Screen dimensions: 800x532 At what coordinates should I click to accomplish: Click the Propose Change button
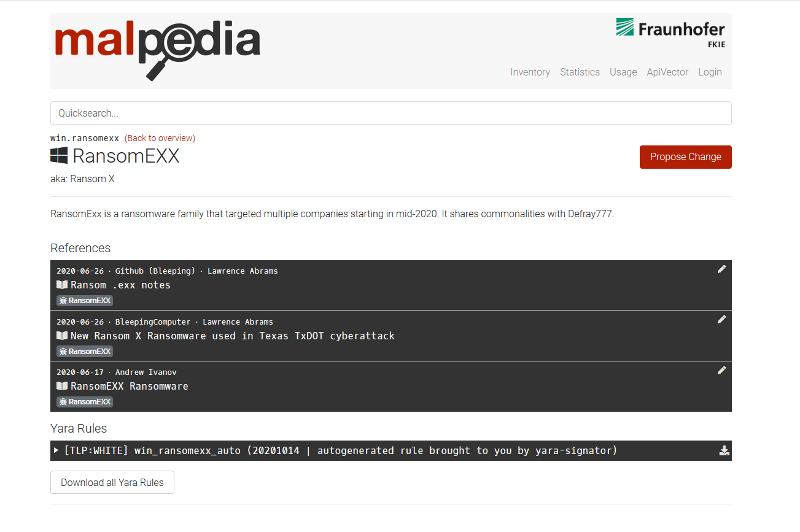pyautogui.click(x=685, y=157)
